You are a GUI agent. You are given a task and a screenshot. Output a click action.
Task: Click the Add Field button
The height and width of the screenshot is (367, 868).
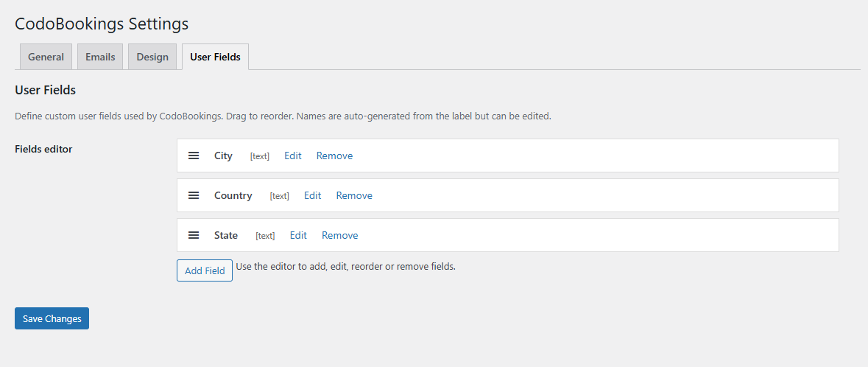tap(205, 270)
